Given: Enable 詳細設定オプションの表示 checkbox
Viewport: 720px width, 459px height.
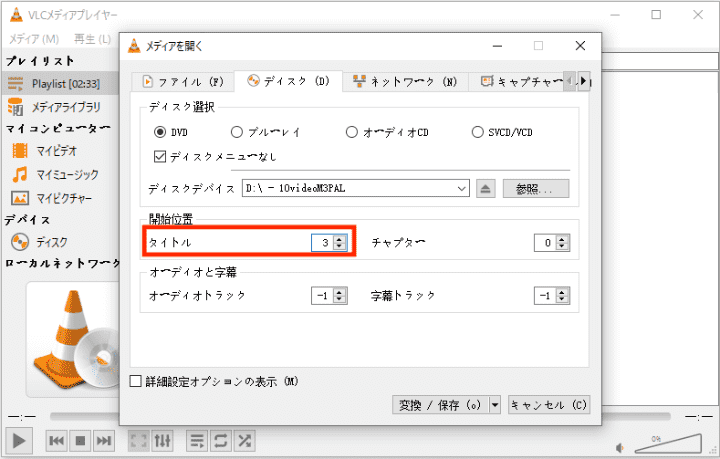Looking at the screenshot, I should click(x=135, y=381).
